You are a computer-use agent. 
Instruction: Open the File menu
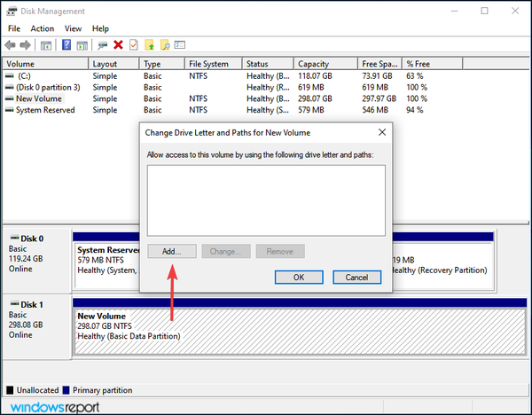point(14,28)
